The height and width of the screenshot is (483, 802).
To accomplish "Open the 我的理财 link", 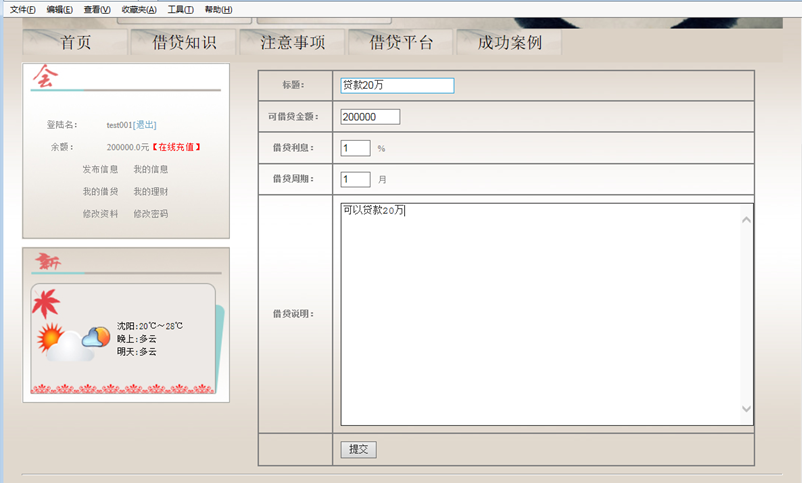I will [151, 192].
